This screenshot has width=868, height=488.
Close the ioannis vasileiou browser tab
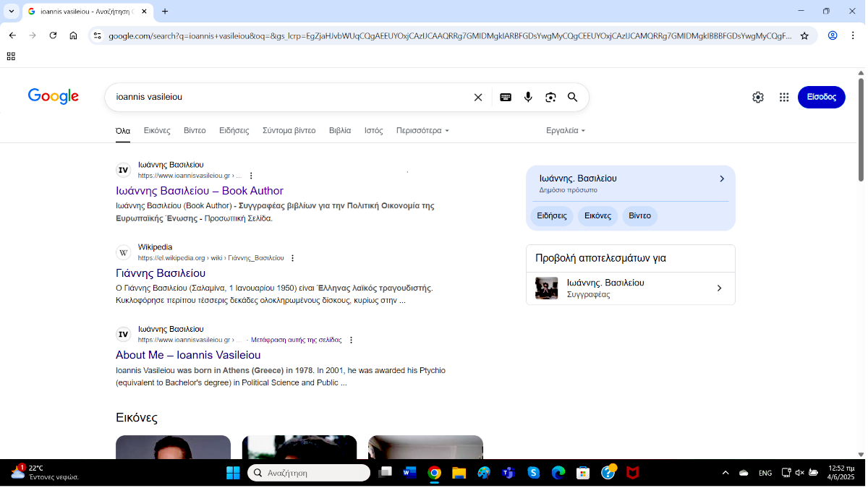[x=144, y=12]
